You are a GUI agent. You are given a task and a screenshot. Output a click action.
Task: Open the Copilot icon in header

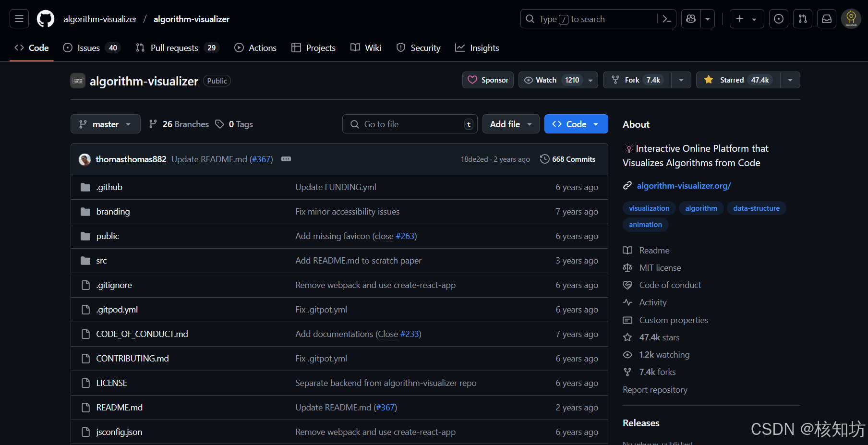[x=691, y=19]
